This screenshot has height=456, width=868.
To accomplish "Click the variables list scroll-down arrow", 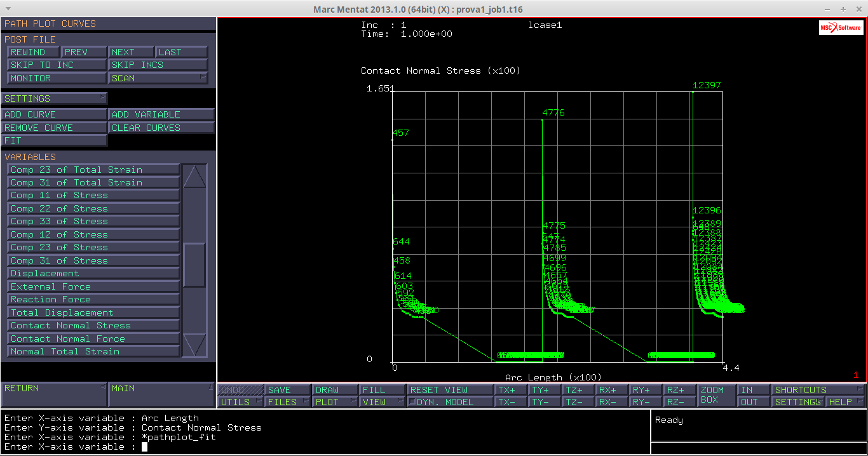I will pos(194,345).
